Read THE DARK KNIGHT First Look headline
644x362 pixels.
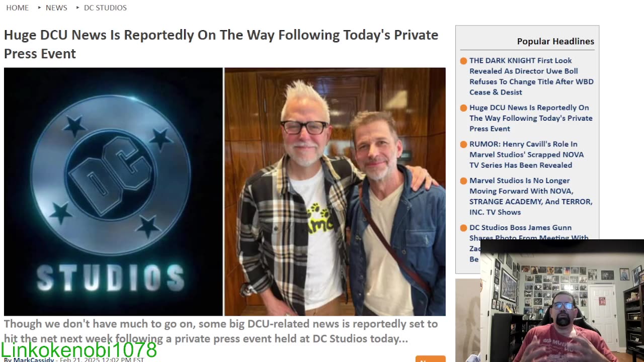531,76
